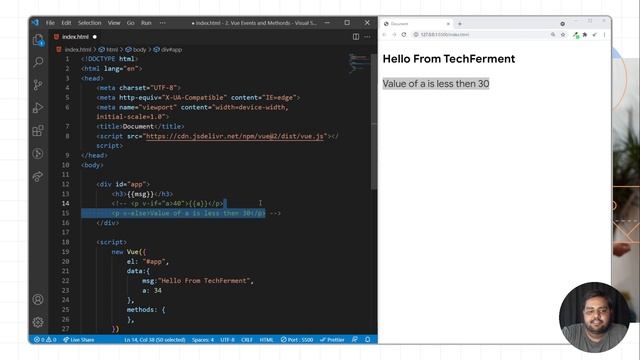Click the <div id="app"> code line
The image size is (640, 360).
point(123,184)
